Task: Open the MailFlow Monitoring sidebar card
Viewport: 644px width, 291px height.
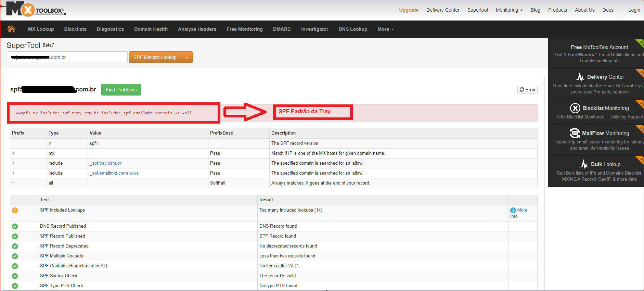Action: (x=596, y=140)
